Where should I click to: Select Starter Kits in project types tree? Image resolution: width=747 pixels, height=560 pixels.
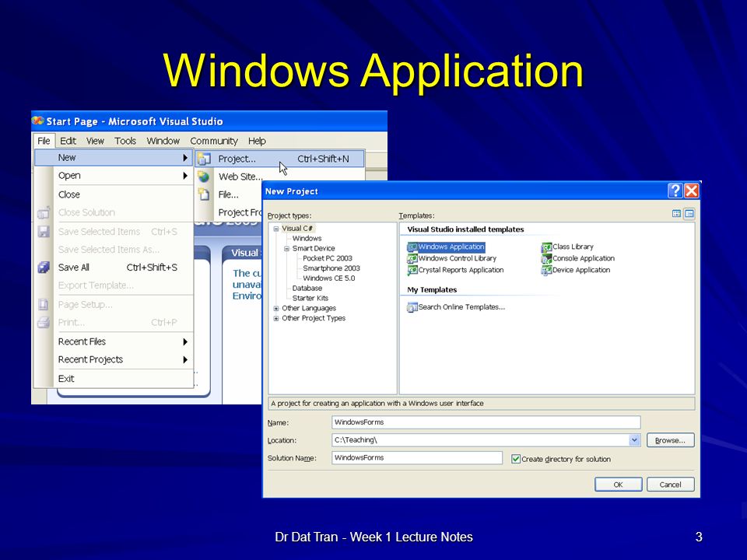point(310,299)
